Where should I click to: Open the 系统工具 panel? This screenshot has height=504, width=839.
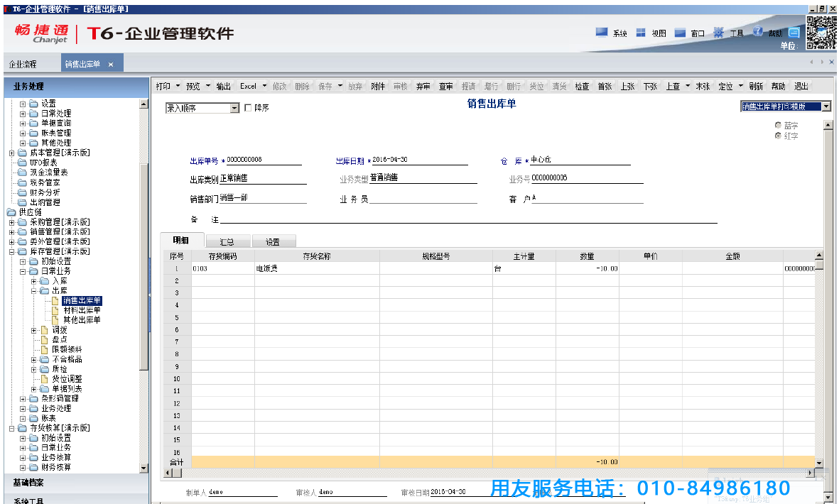coord(76,499)
